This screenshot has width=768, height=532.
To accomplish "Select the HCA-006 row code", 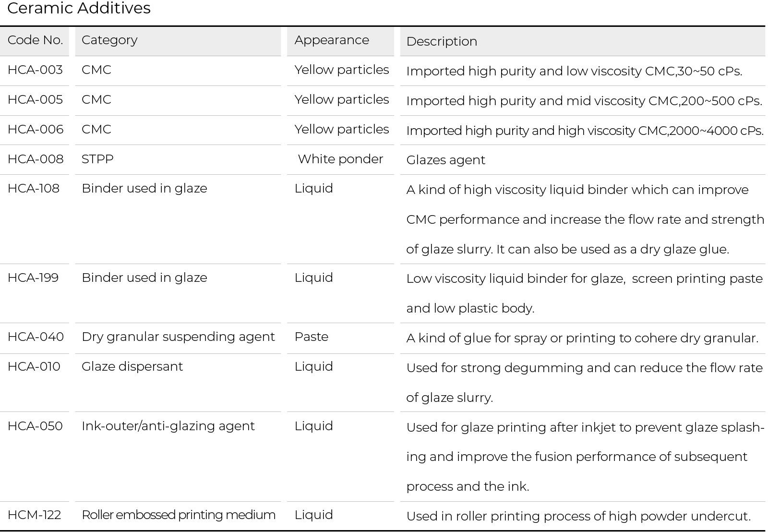I will coord(36,130).
